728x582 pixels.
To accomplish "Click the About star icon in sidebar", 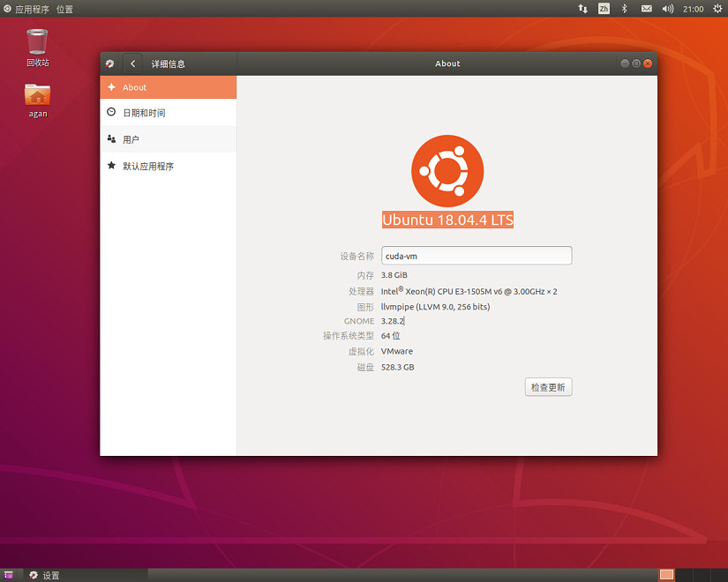I will click(x=111, y=86).
